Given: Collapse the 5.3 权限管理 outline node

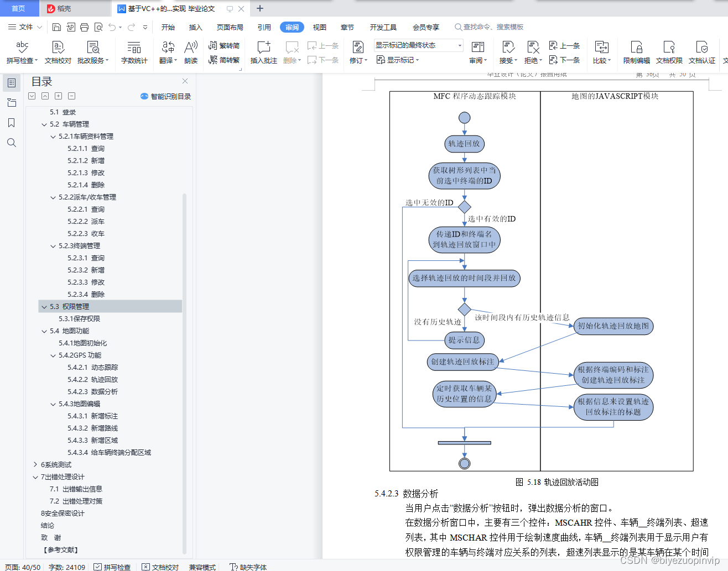Looking at the screenshot, I should point(44,306).
